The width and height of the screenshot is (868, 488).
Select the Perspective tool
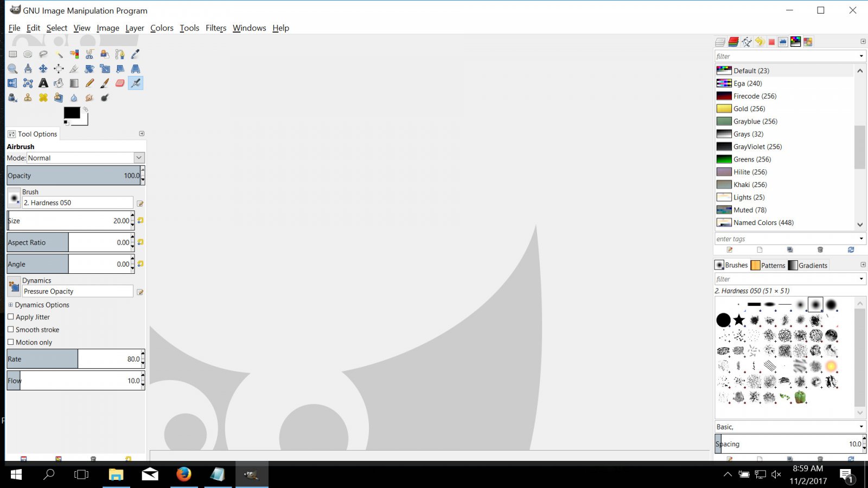(136, 69)
